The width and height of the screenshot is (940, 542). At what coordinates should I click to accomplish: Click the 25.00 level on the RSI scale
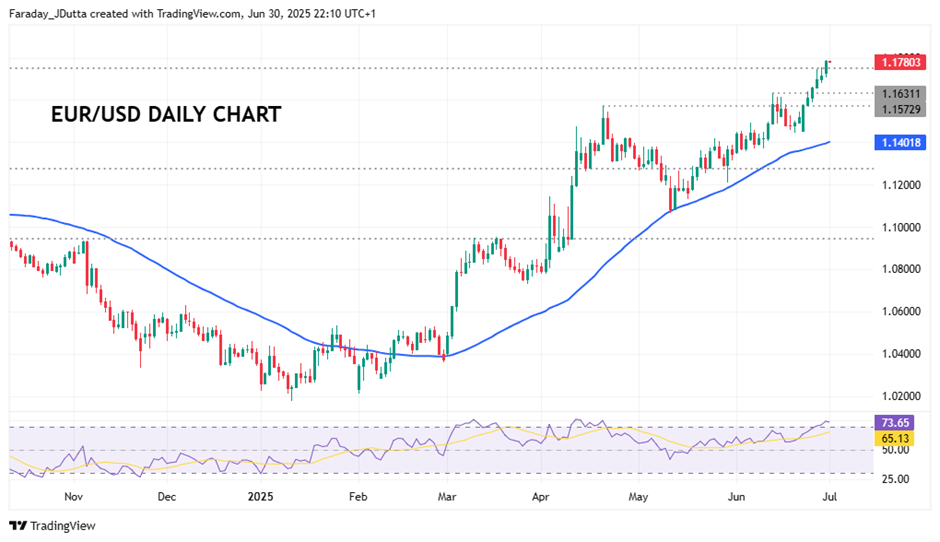click(x=896, y=479)
